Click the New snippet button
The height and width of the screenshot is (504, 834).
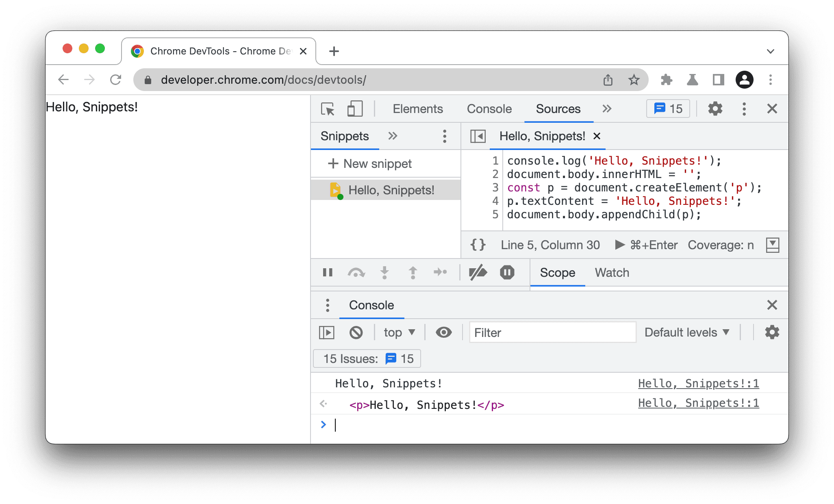coord(371,164)
